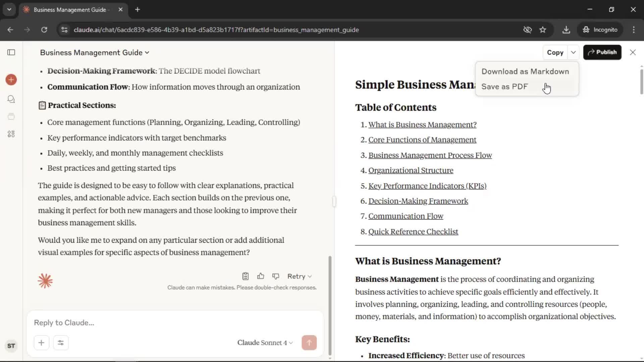Open Key Performance Indicators (KPIs) link

(427, 186)
